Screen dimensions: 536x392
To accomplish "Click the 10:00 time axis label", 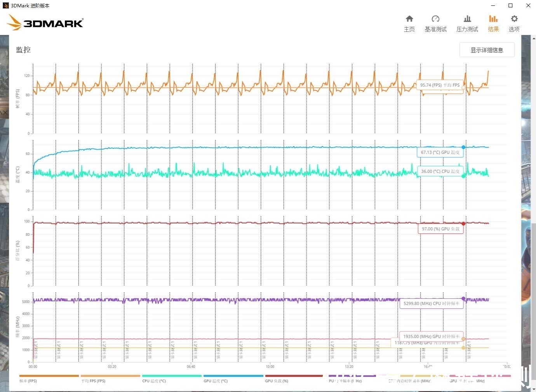I will tap(270, 366).
